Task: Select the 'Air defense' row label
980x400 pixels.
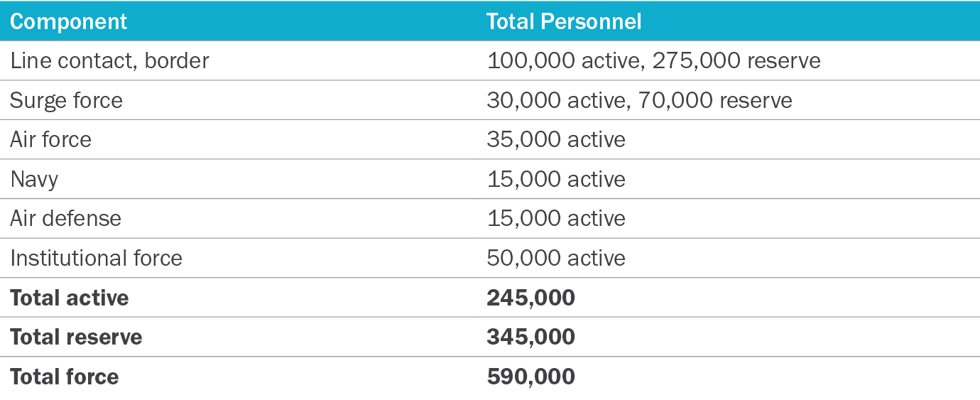Action: 65,218
